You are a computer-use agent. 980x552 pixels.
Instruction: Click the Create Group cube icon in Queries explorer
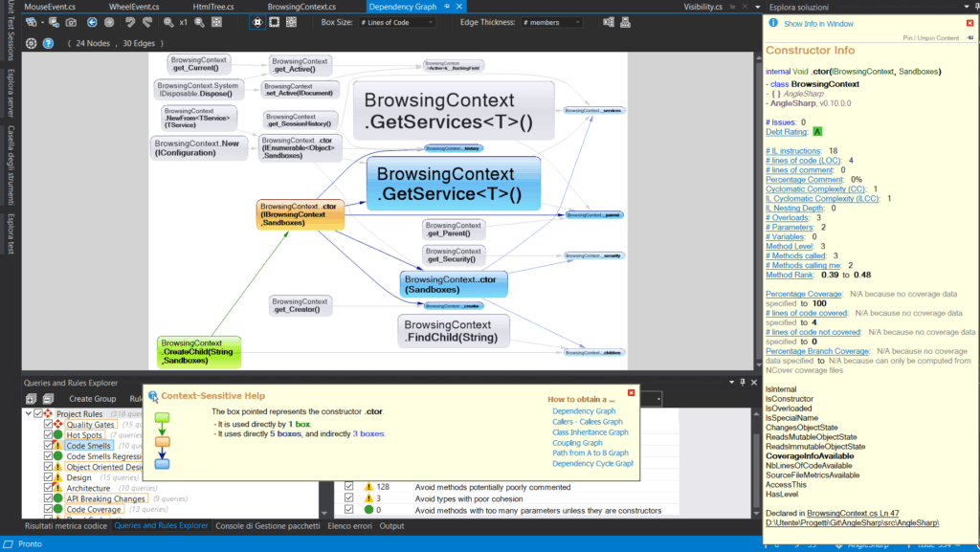click(x=30, y=399)
